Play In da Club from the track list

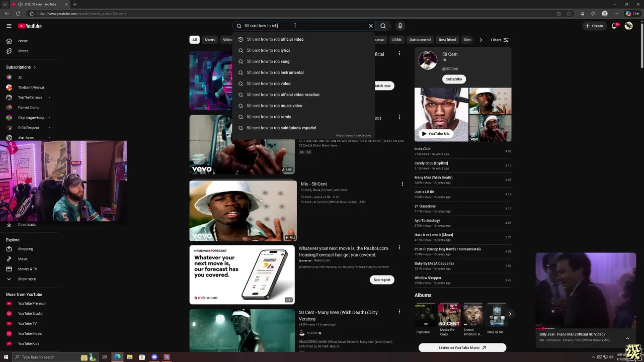462,151
